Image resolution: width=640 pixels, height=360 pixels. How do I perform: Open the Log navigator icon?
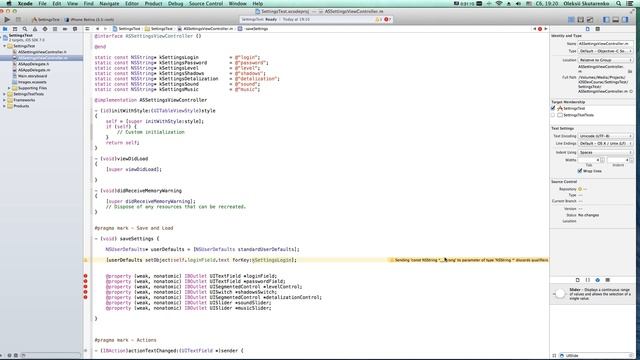(75, 29)
